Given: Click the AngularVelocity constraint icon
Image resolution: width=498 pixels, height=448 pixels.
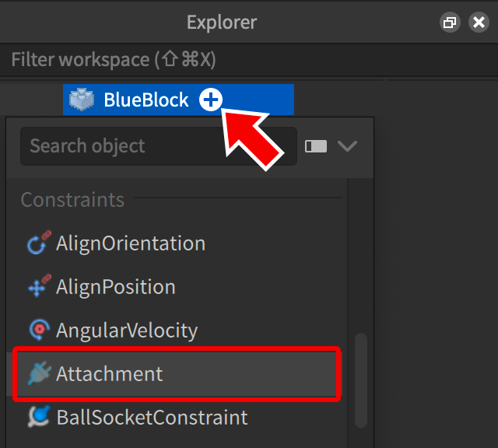Looking at the screenshot, I should coord(38,331).
